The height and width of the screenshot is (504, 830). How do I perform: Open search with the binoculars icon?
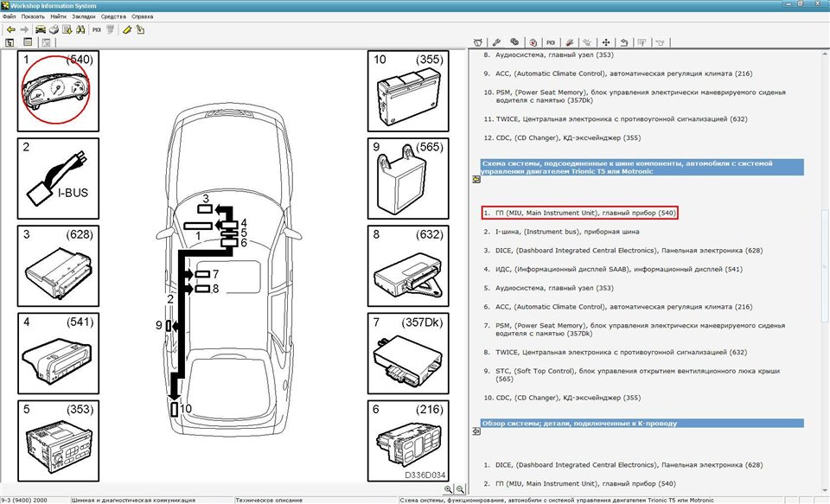79,29
